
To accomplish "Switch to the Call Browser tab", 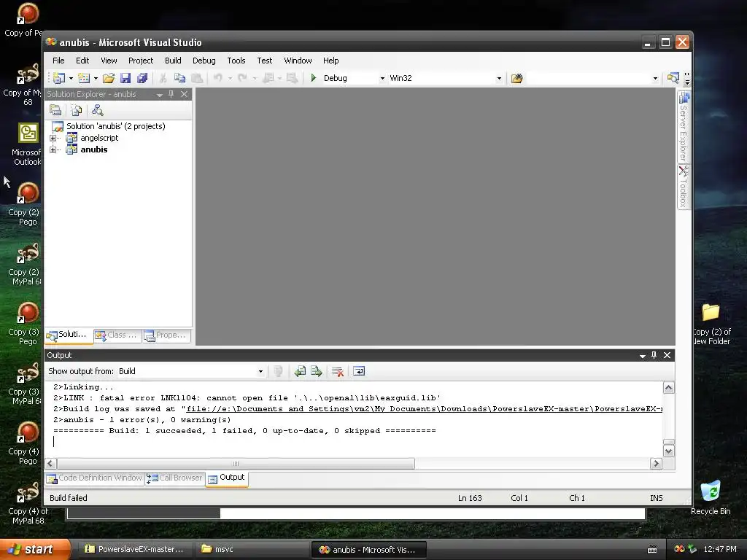I will click(174, 478).
